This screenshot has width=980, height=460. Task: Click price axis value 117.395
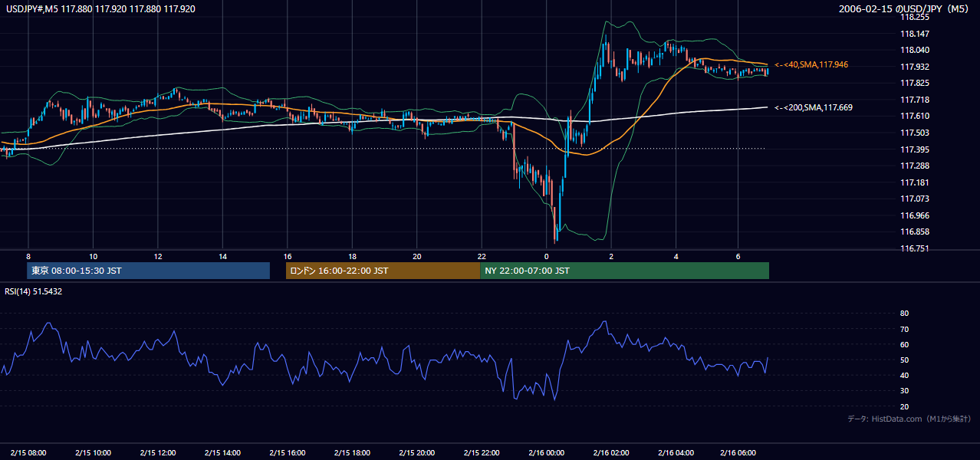[x=913, y=149]
